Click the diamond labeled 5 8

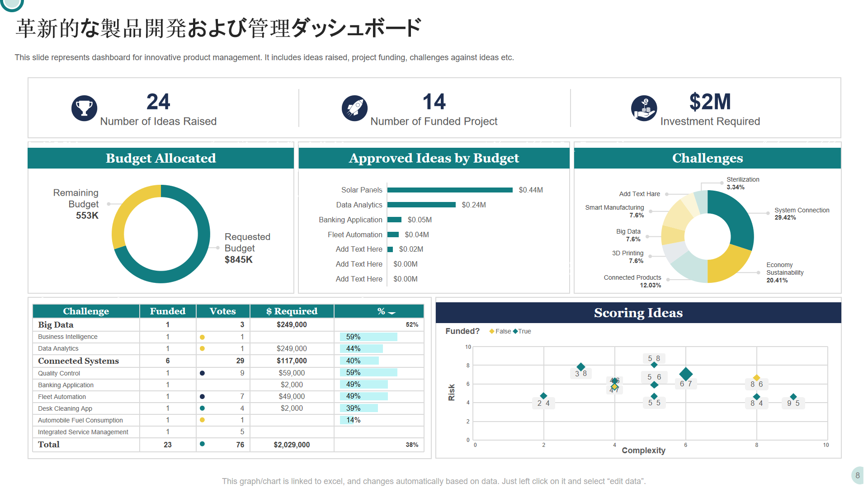[x=654, y=365]
